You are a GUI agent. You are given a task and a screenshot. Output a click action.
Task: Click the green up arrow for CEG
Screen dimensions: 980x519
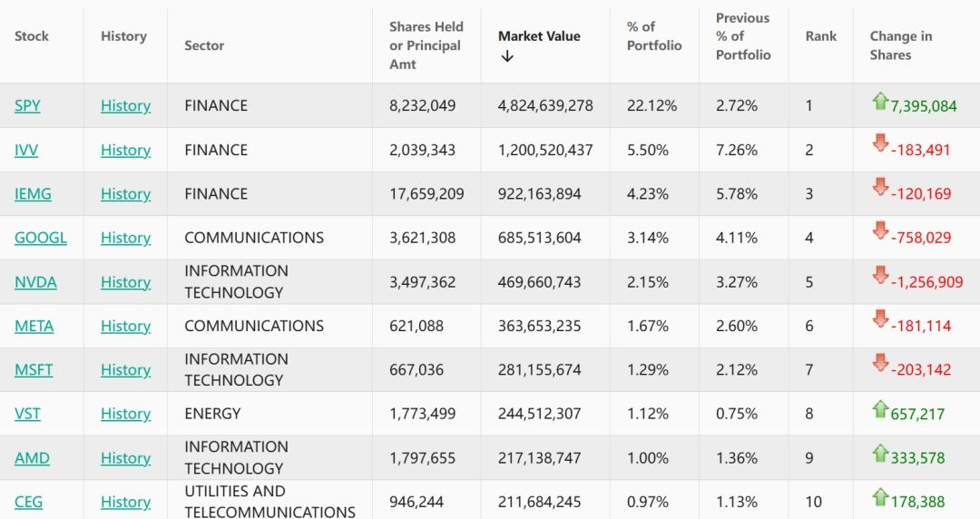(879, 497)
